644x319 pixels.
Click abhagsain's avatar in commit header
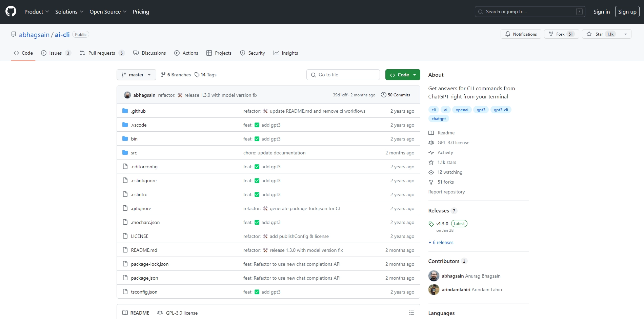click(x=127, y=95)
